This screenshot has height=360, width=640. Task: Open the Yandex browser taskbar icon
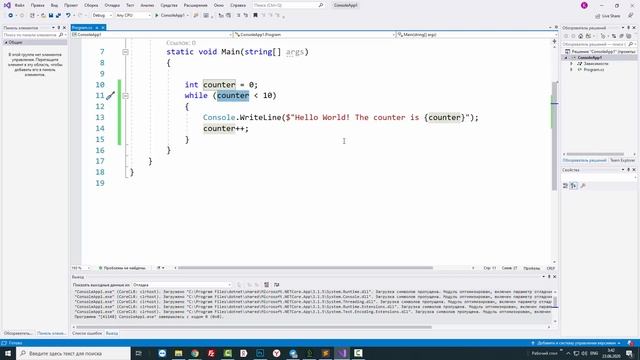pos(276,353)
